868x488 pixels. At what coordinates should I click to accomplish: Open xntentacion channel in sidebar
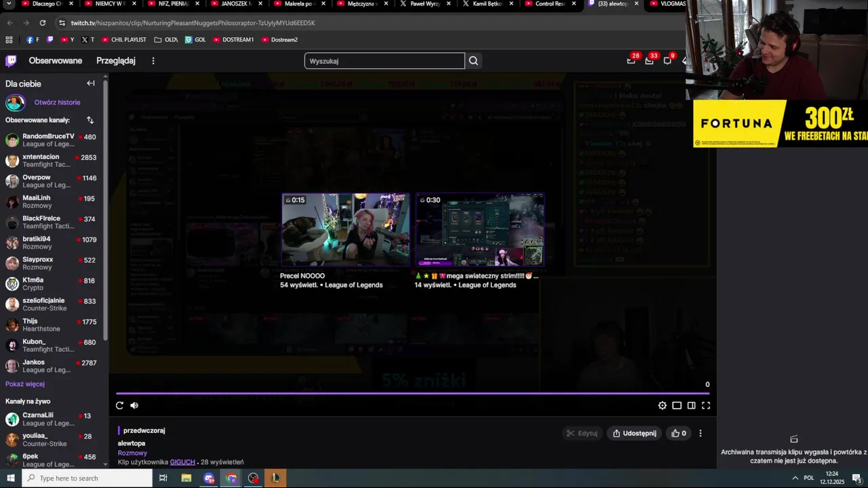tap(52, 161)
